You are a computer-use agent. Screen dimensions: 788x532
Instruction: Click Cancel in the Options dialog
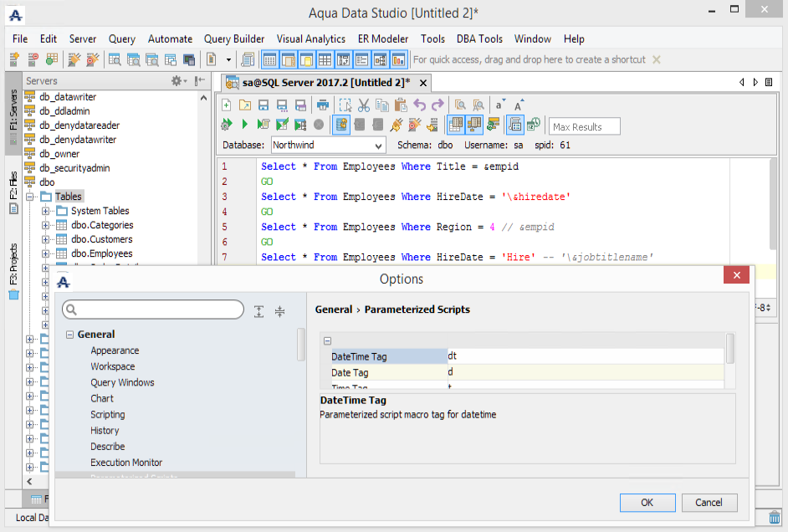(709, 502)
